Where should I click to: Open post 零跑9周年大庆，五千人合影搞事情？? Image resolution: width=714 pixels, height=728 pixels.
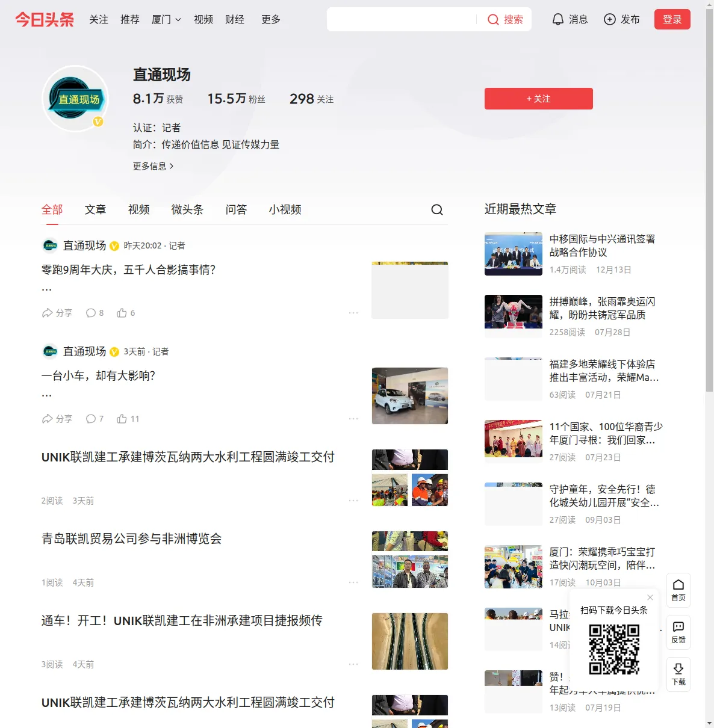click(x=129, y=270)
